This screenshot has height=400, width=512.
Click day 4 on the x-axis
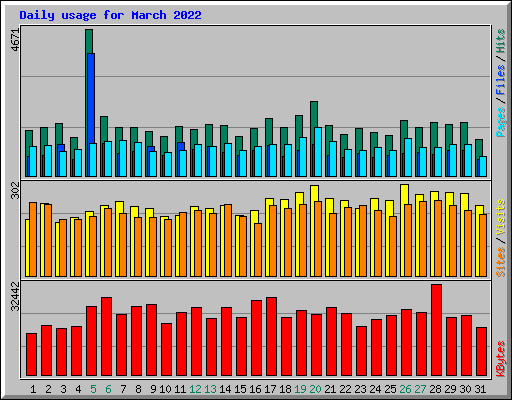[78, 389]
